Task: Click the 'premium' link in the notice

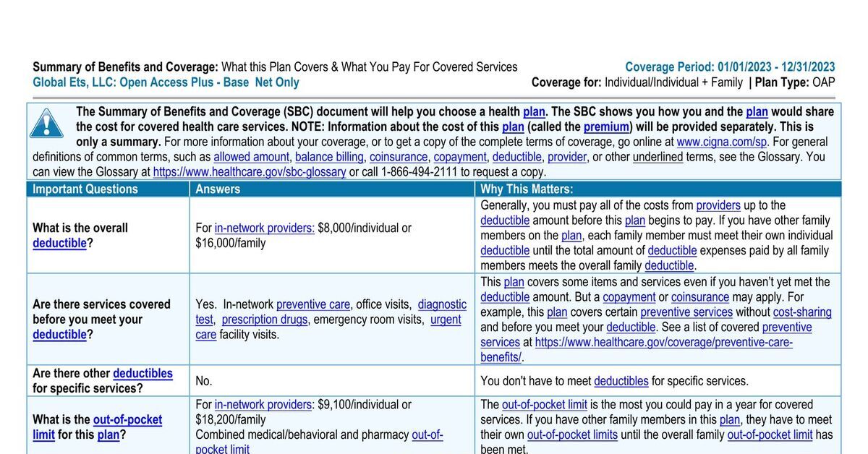Action: coord(607,127)
